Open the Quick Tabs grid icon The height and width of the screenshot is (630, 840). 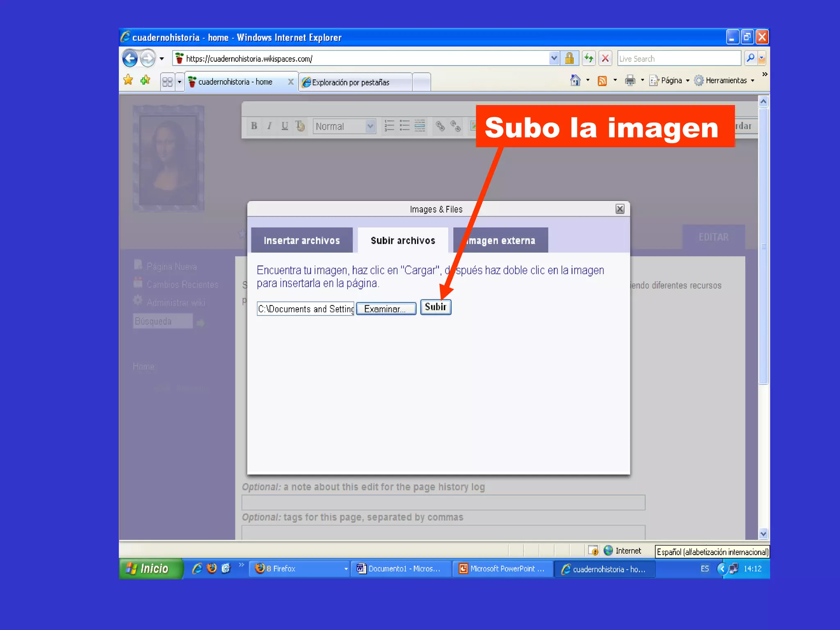click(x=167, y=82)
